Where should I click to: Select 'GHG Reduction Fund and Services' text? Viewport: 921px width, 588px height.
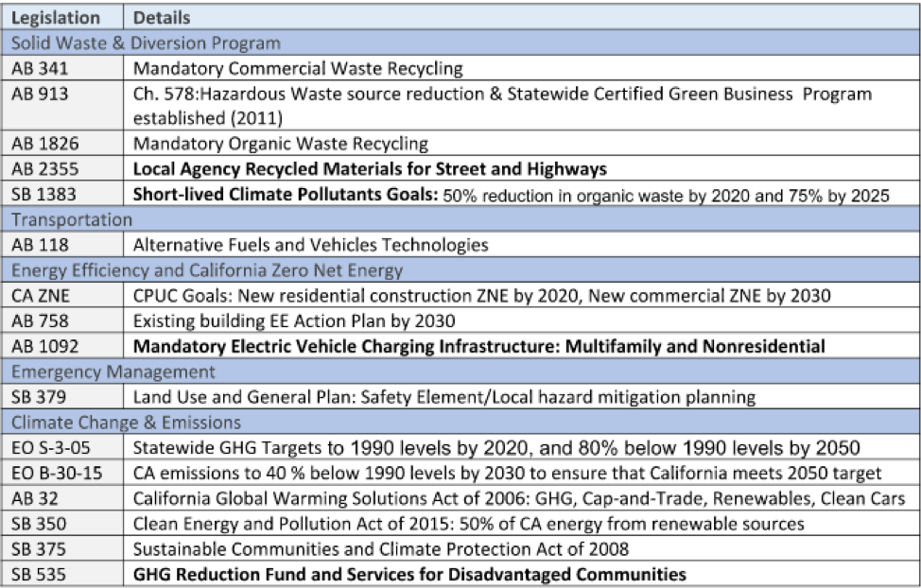[x=409, y=575]
